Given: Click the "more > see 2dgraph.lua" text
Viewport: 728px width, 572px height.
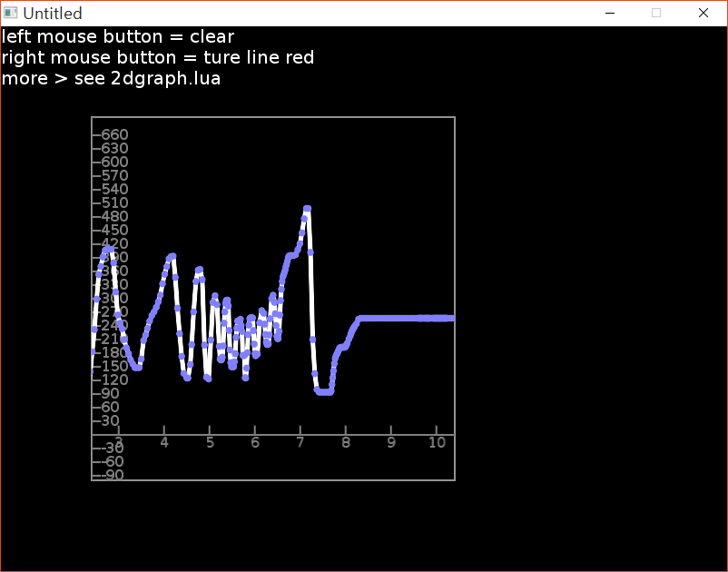Looking at the screenshot, I should coord(111,78).
